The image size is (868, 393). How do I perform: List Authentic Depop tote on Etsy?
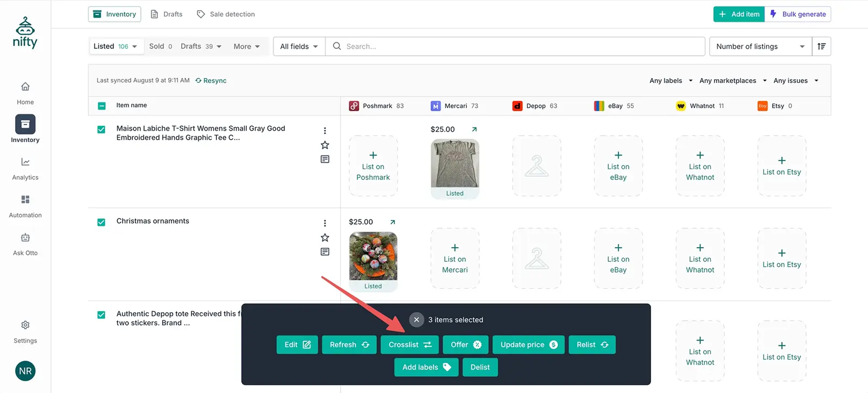[782, 351]
